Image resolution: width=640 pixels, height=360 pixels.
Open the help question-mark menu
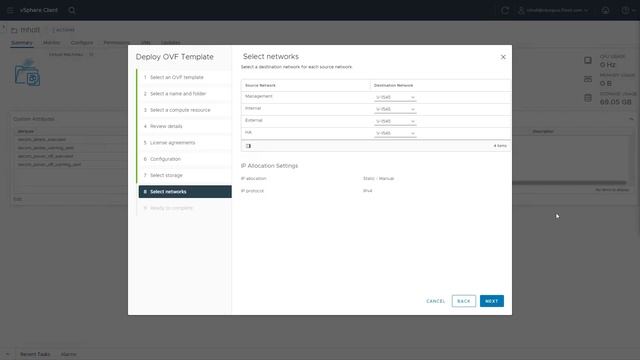click(628, 10)
